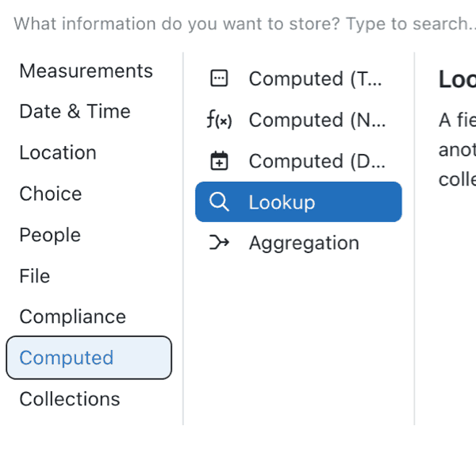
Task: Choose the Computed (T... field type
Action: (298, 79)
